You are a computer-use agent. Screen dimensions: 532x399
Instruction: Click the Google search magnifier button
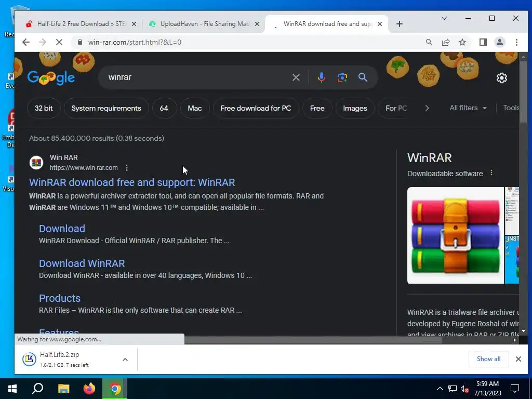tap(363, 77)
